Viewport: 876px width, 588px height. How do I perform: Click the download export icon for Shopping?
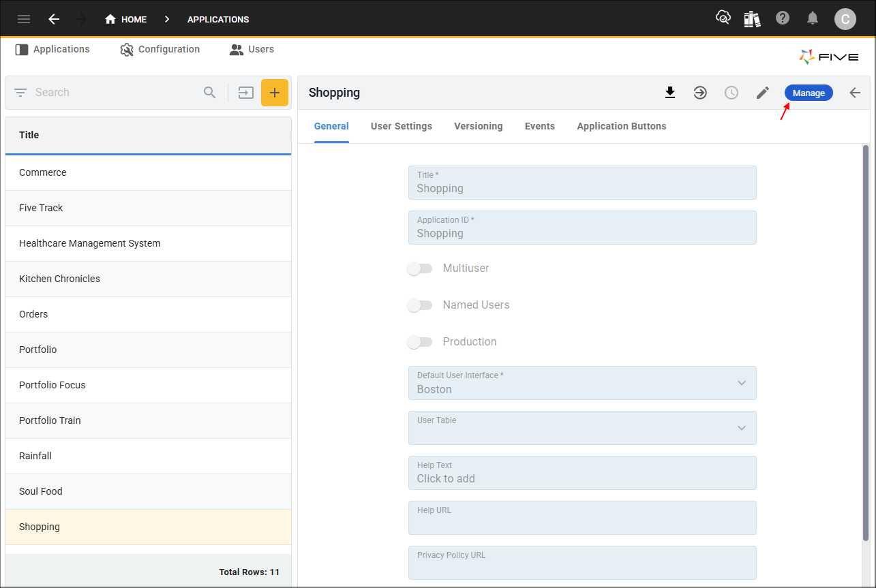(670, 93)
